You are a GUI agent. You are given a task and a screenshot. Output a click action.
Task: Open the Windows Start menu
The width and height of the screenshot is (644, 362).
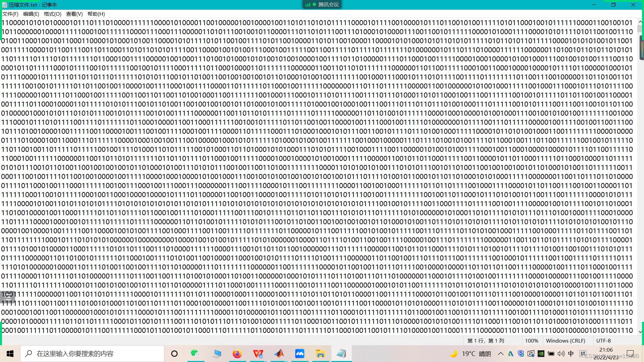(10, 354)
